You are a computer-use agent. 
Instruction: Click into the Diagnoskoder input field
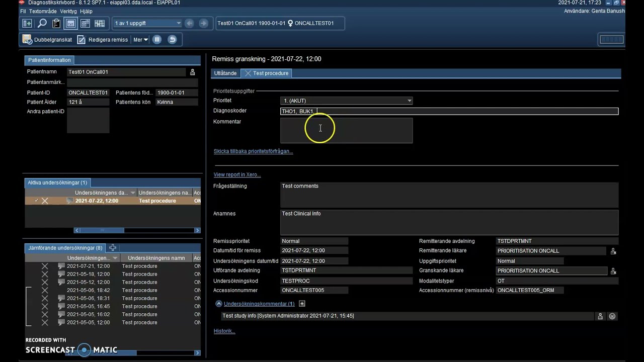click(449, 111)
